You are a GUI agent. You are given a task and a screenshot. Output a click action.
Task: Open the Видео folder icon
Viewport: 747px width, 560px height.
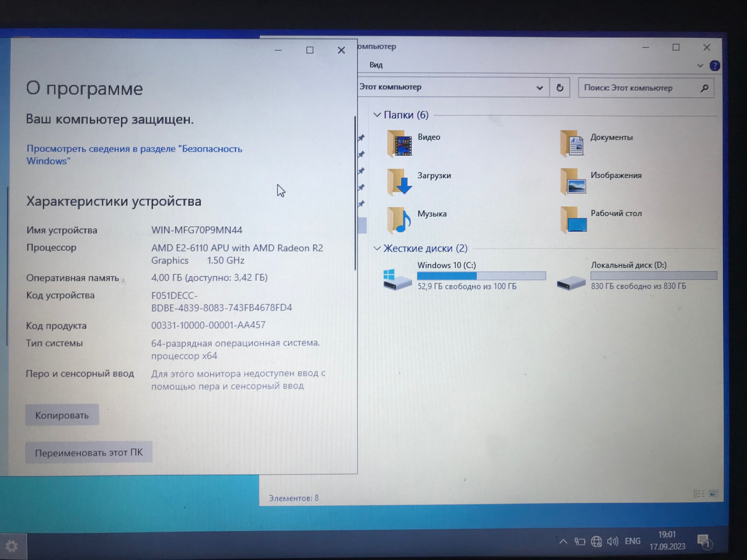399,144
